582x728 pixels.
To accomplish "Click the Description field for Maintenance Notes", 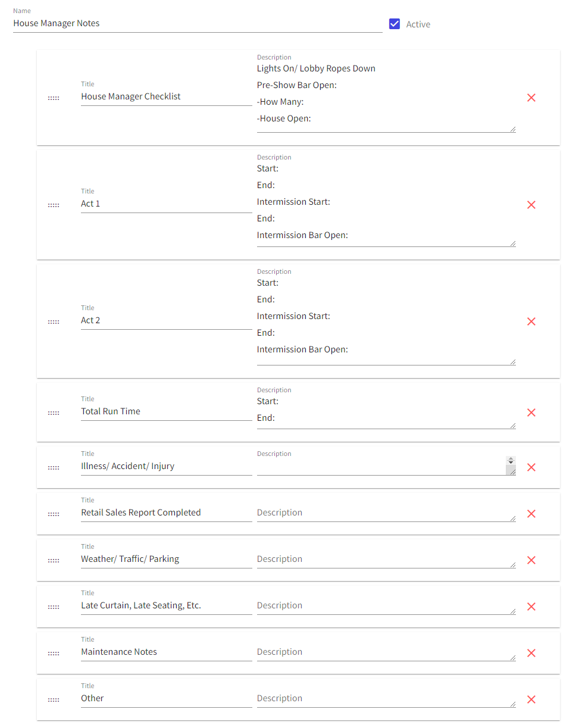I will [x=386, y=652].
